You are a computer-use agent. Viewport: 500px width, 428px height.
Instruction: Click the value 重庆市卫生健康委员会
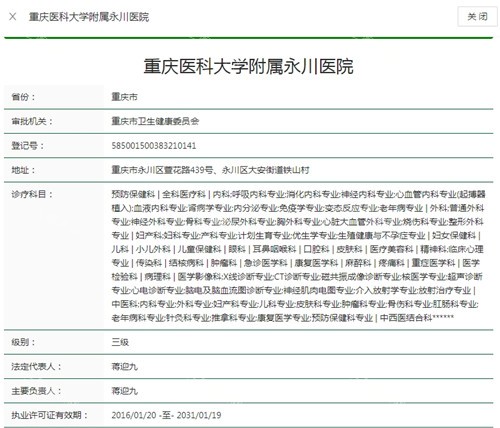[x=155, y=121]
